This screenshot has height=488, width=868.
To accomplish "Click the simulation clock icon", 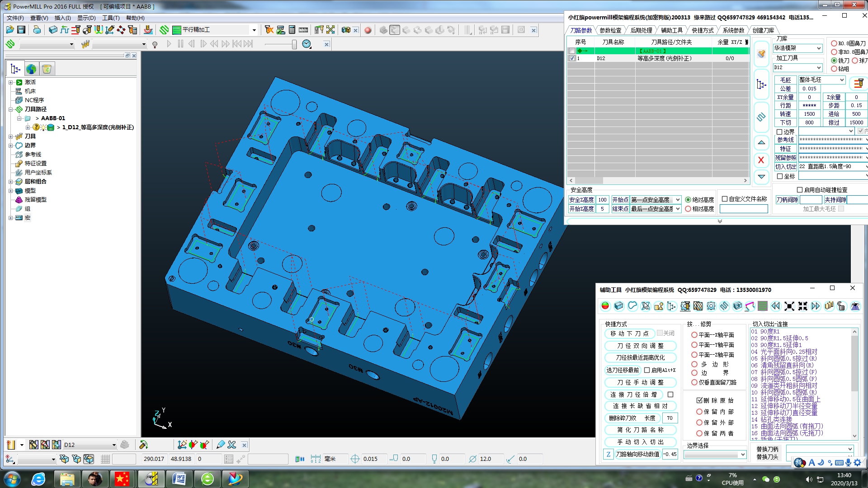I will coord(307,44).
